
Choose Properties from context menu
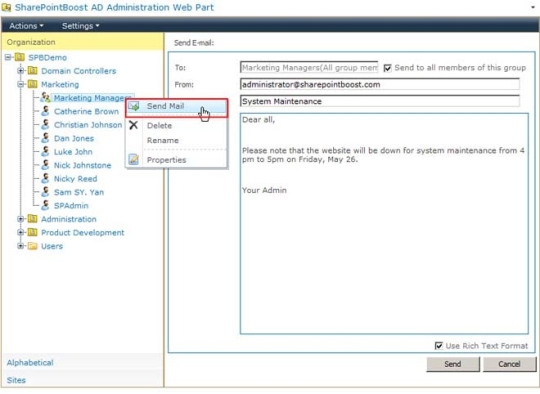pos(176,160)
